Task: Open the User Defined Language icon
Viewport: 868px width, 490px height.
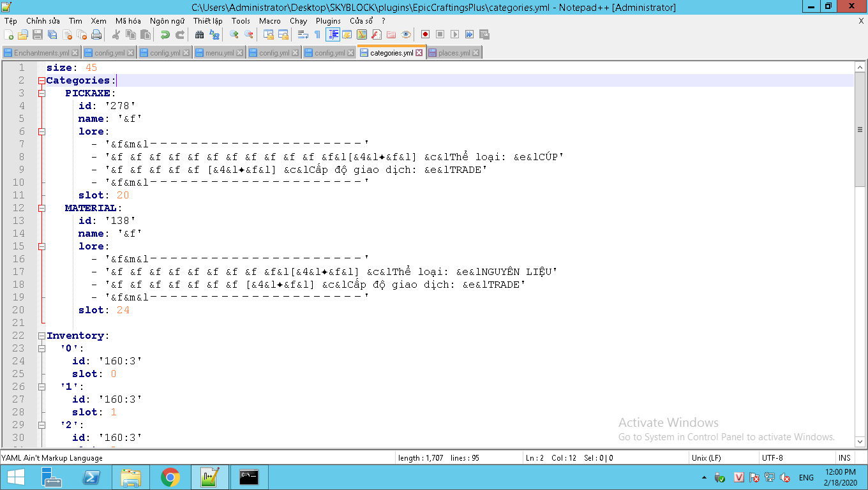Action: pyautogui.click(x=347, y=34)
